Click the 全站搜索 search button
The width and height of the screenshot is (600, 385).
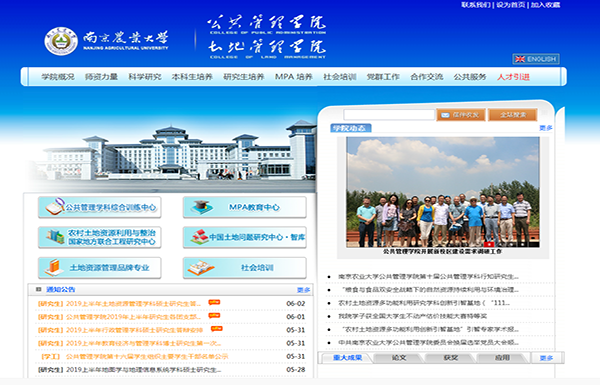pyautogui.click(x=513, y=115)
